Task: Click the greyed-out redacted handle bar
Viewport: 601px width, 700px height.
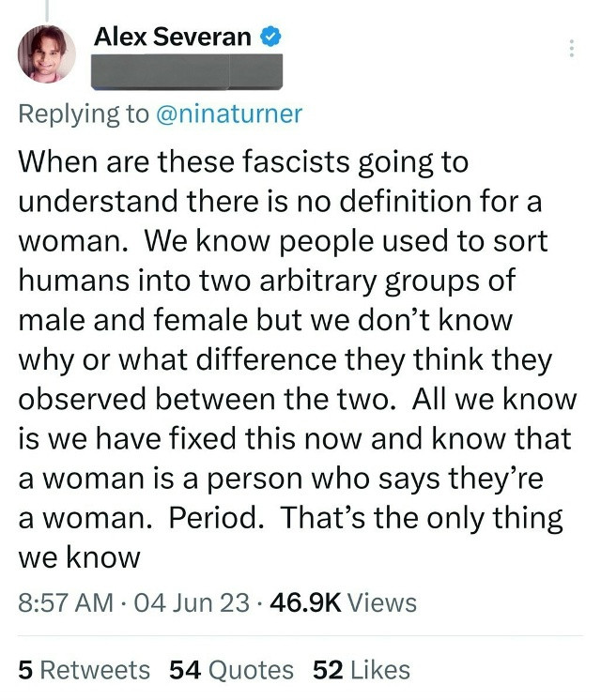Action: pyautogui.click(x=187, y=71)
